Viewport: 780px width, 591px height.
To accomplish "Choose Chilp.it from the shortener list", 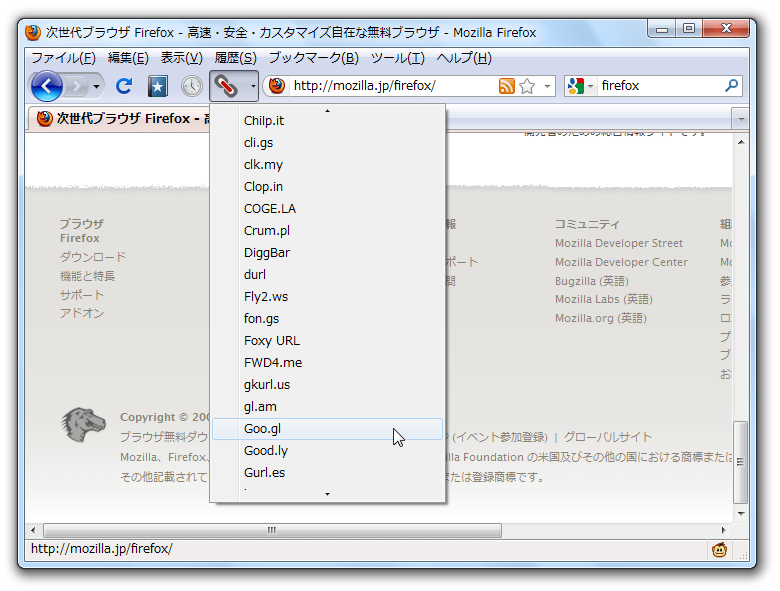I will [x=327, y=120].
